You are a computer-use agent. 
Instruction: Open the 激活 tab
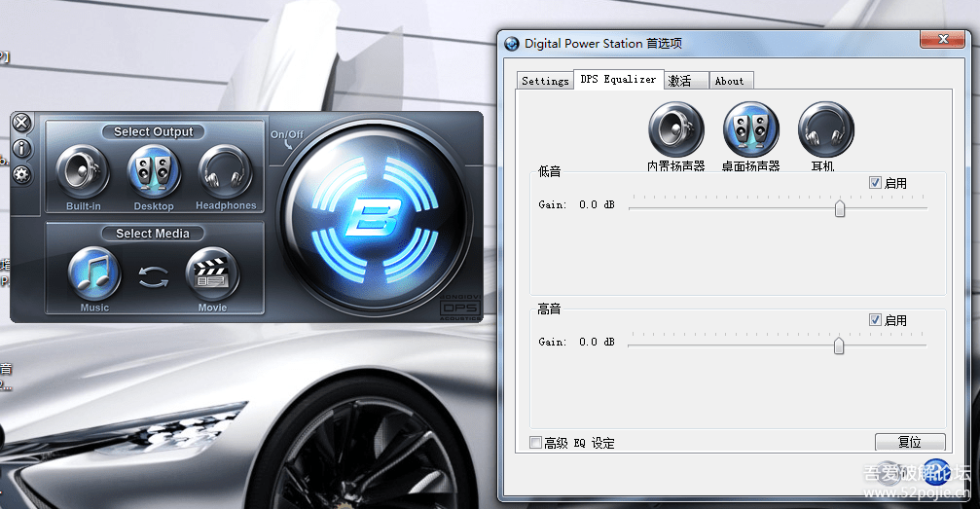686,81
